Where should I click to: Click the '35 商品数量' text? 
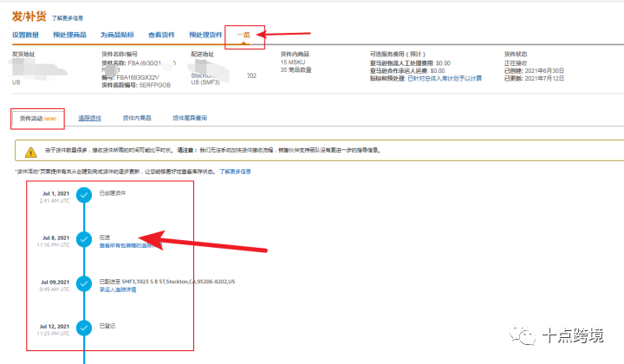point(296,70)
